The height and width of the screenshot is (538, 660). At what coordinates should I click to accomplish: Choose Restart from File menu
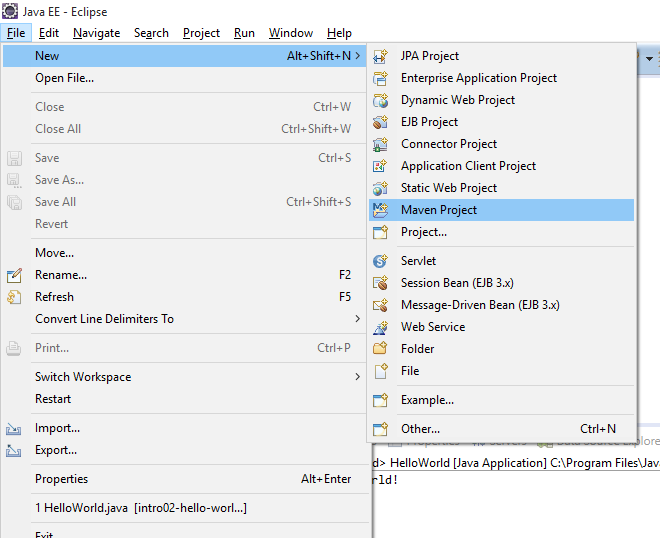tap(184, 399)
